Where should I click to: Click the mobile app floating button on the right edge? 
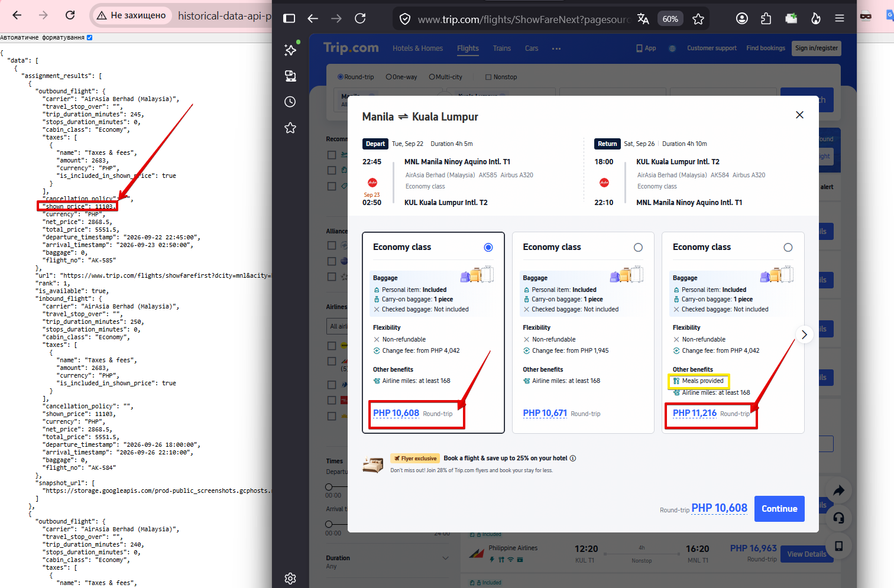[839, 546]
